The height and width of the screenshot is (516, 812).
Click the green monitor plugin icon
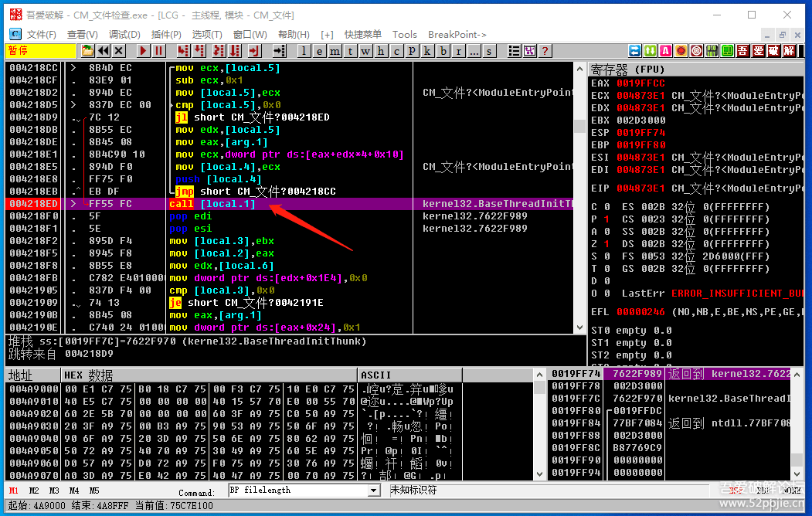click(x=728, y=51)
